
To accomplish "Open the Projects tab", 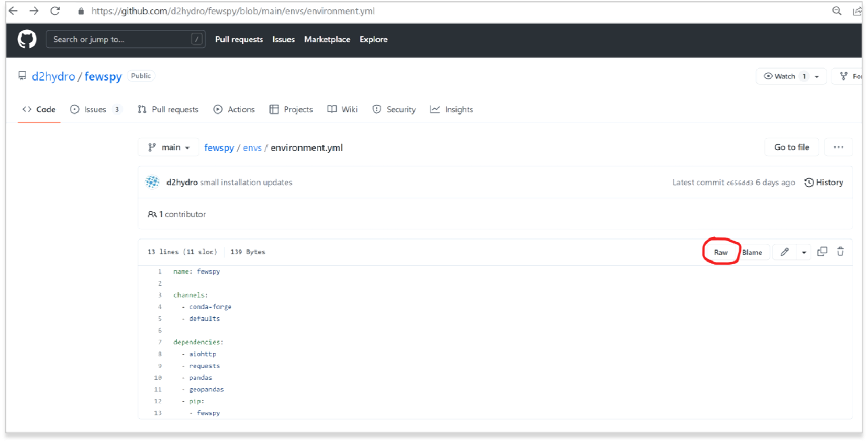I will pos(291,109).
